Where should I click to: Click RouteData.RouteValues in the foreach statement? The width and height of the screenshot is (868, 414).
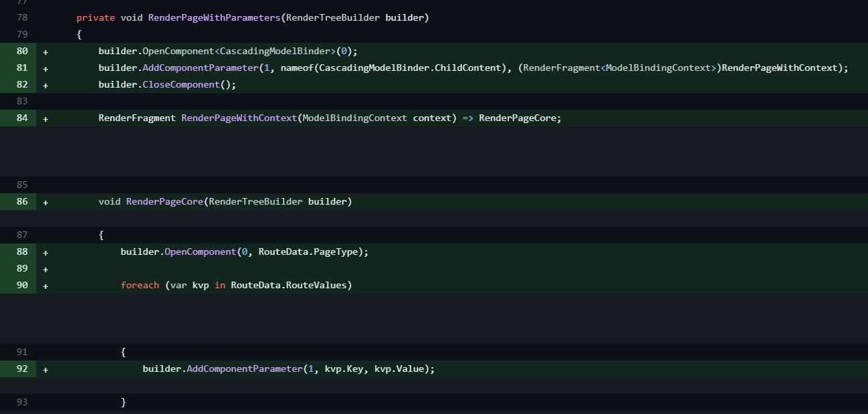pyautogui.click(x=288, y=286)
